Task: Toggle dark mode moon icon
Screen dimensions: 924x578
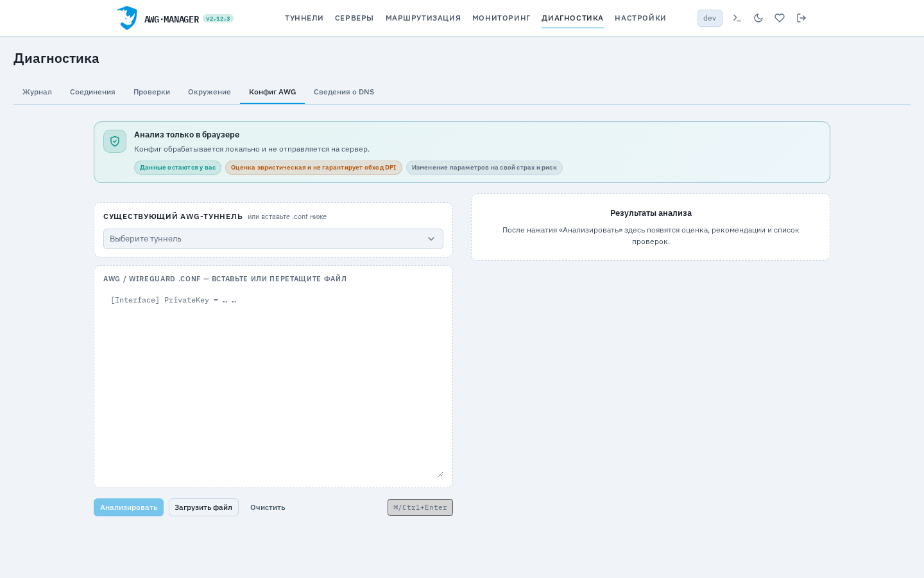Action: click(758, 18)
